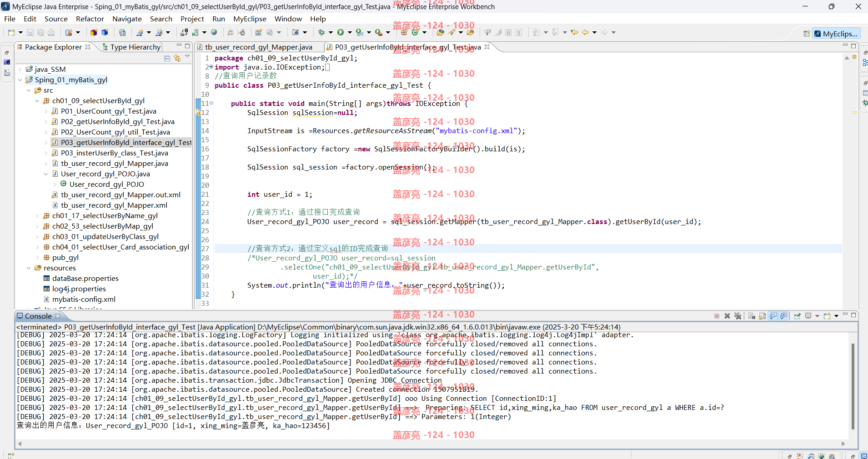Click the MyEclipse perspective button

click(836, 34)
